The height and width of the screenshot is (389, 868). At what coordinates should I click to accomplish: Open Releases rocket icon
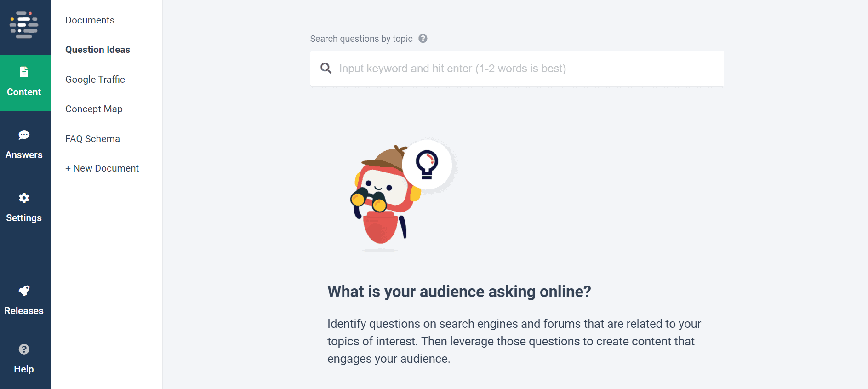(x=24, y=291)
